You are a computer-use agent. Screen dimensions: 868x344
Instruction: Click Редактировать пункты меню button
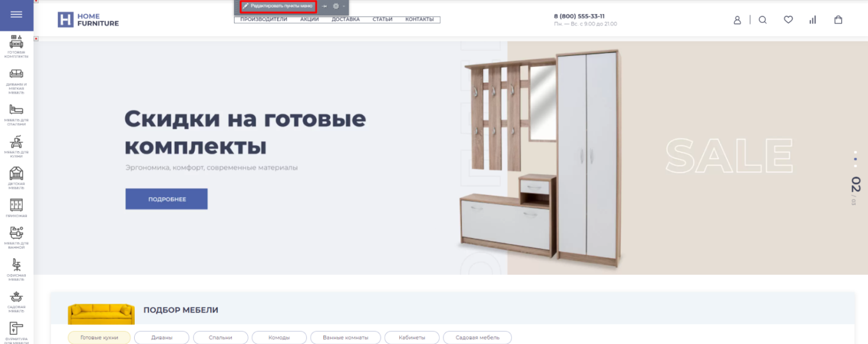[x=278, y=6]
